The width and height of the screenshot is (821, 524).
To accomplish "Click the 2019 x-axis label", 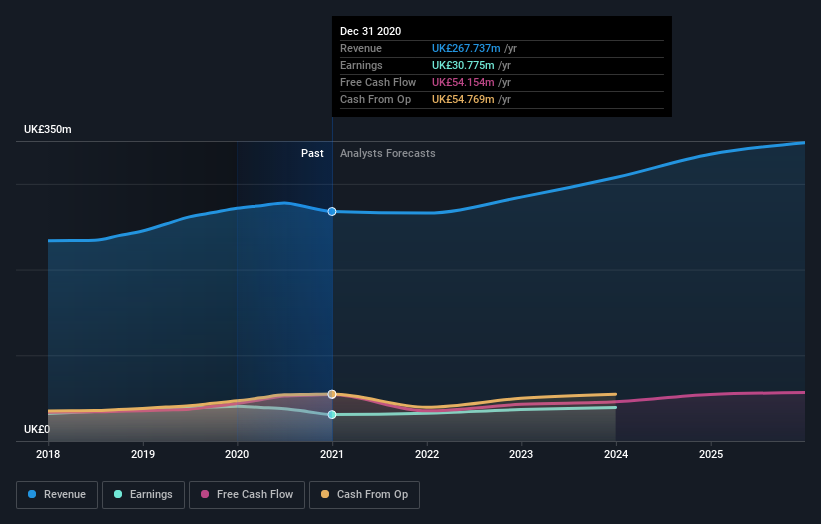I will point(143,454).
